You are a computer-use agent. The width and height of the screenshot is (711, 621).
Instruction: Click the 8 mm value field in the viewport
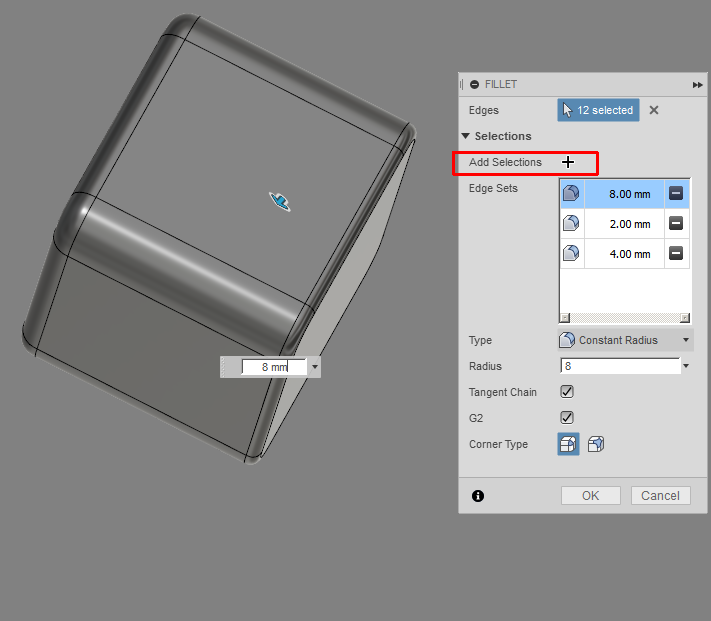click(274, 367)
